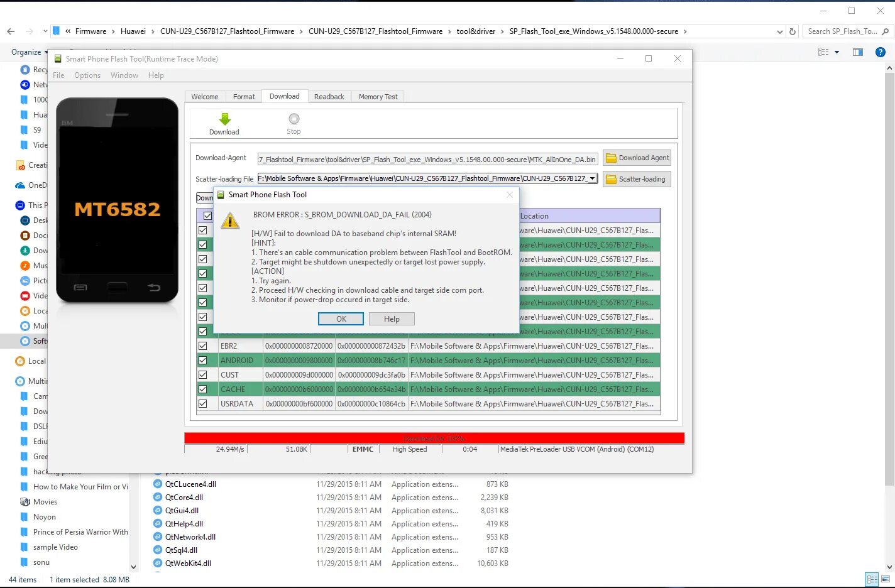Expand the Firmware breadcrumb chevron
Screen dimensions: 895x588
click(113, 31)
